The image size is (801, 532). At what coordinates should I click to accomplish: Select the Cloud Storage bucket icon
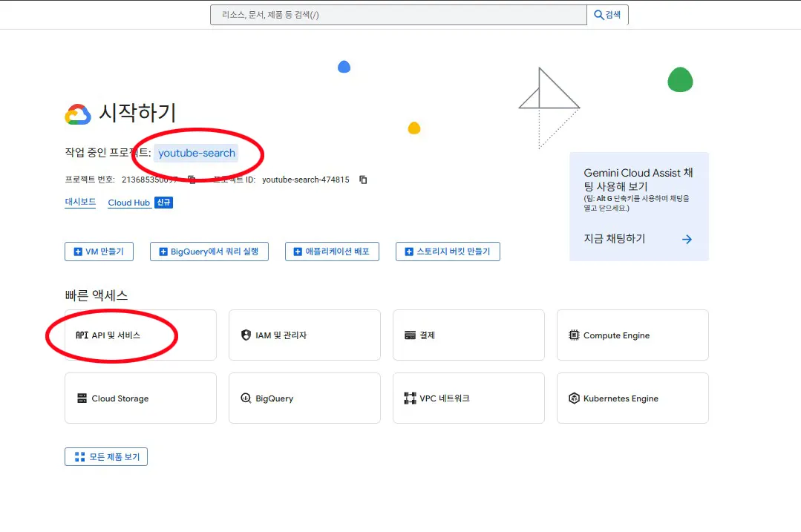coord(84,398)
